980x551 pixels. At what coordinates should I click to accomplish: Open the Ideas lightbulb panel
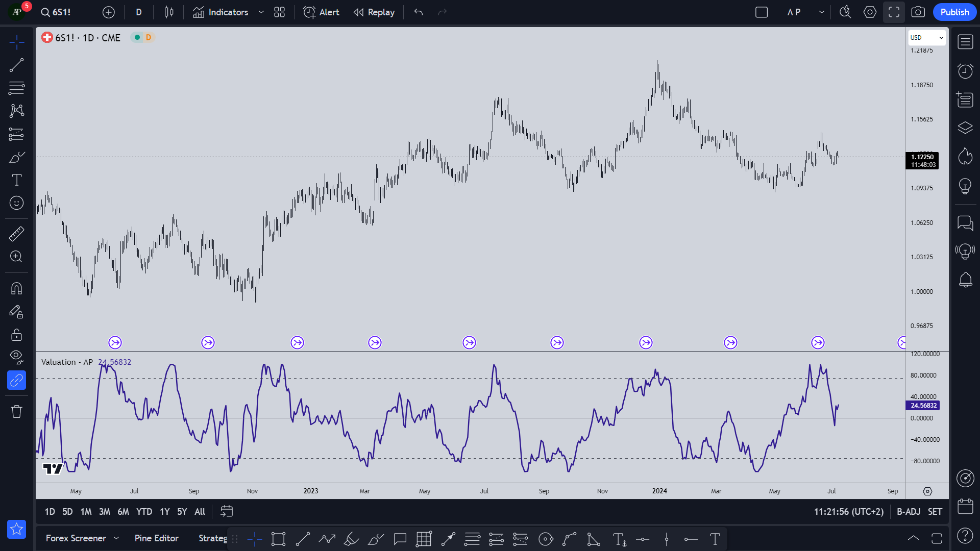[966, 185]
